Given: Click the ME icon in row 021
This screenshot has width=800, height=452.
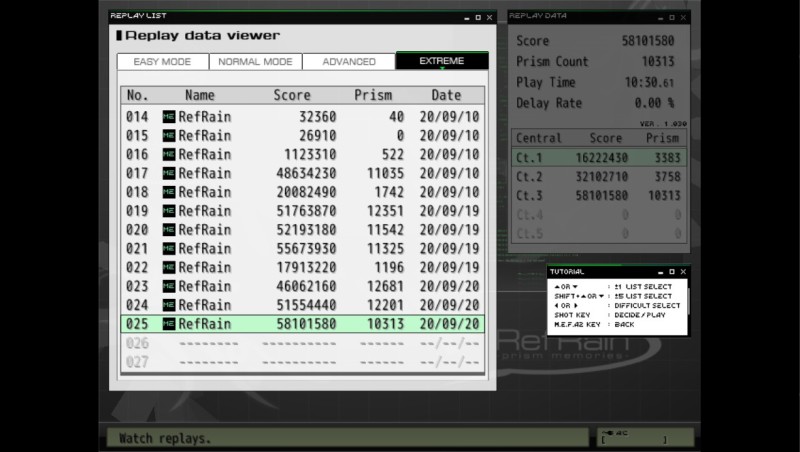Looking at the screenshot, I should click(x=169, y=249).
